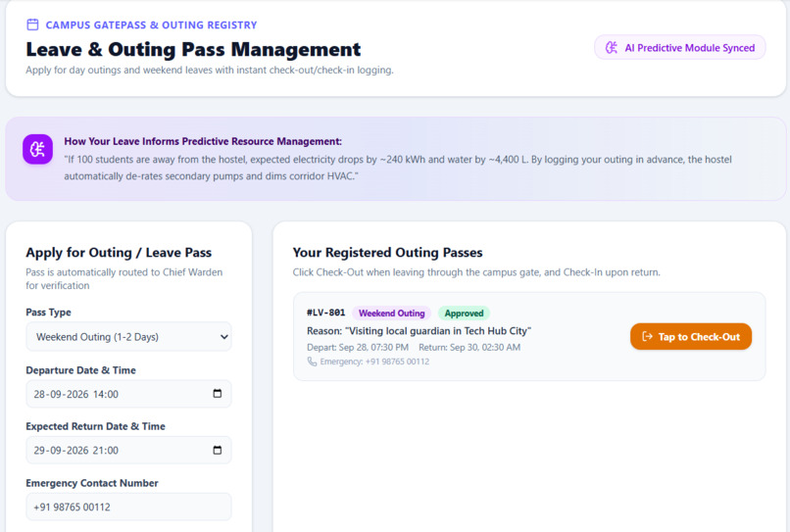790x532 pixels.
Task: Click 'Apply for day outings and weekend leaves' subtitle
Action: [210, 70]
